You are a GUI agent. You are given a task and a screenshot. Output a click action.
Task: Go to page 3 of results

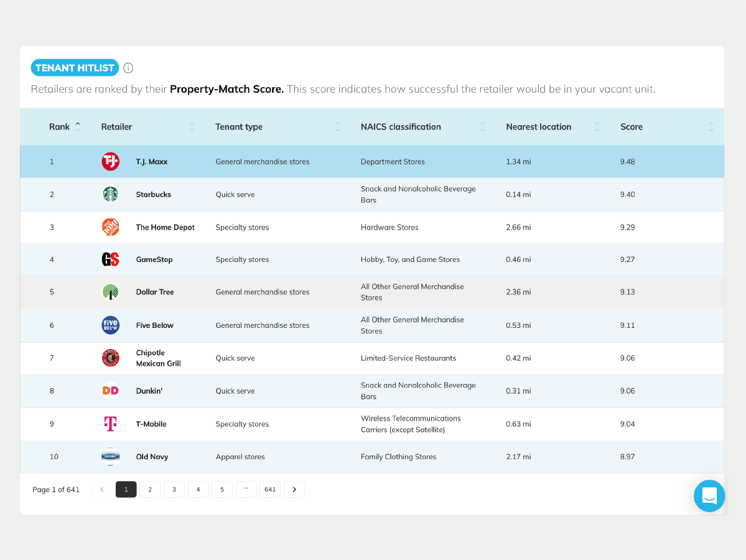[x=174, y=489]
